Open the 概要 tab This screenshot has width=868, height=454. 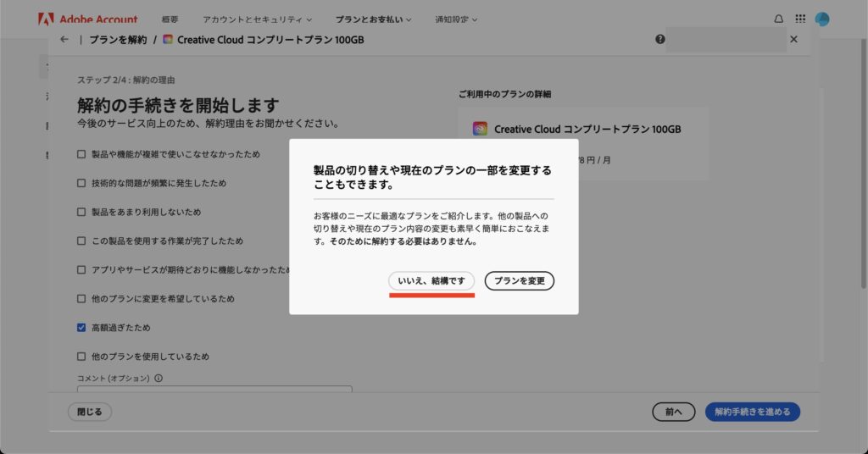169,19
